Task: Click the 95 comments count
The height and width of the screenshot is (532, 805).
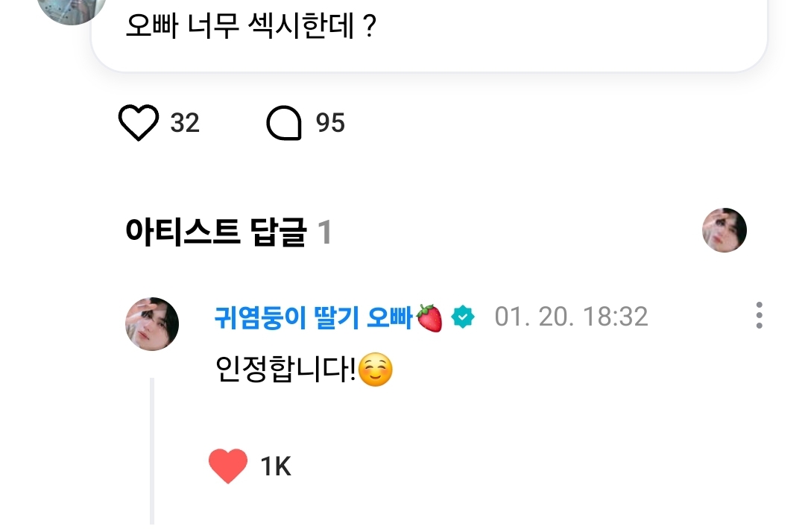Action: point(330,123)
